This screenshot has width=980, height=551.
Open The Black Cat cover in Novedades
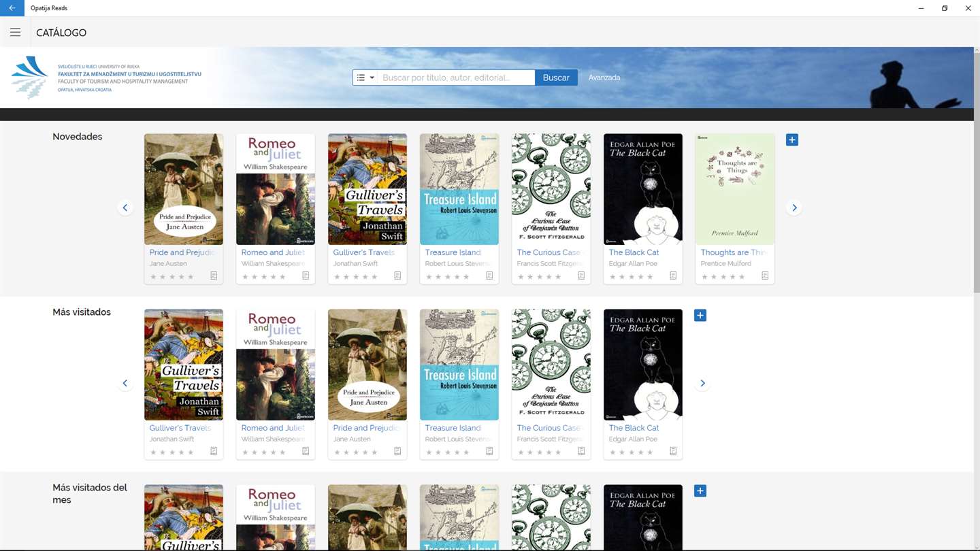click(643, 189)
